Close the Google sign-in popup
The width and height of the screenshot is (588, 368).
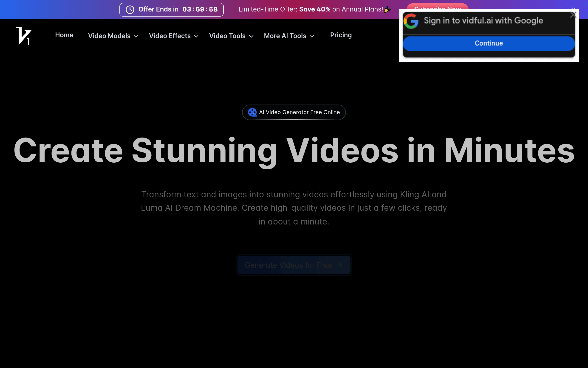click(x=573, y=14)
